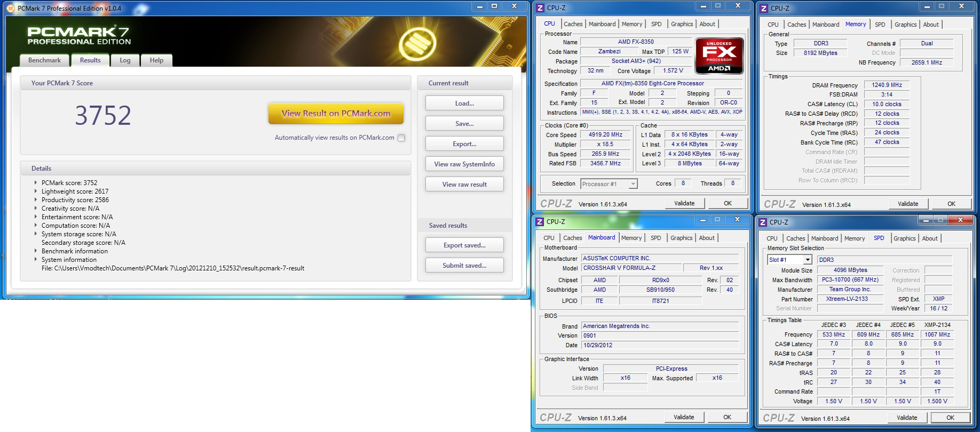The image size is (980, 432).
Task: Expand the Benchmark information row
Action: point(36,251)
